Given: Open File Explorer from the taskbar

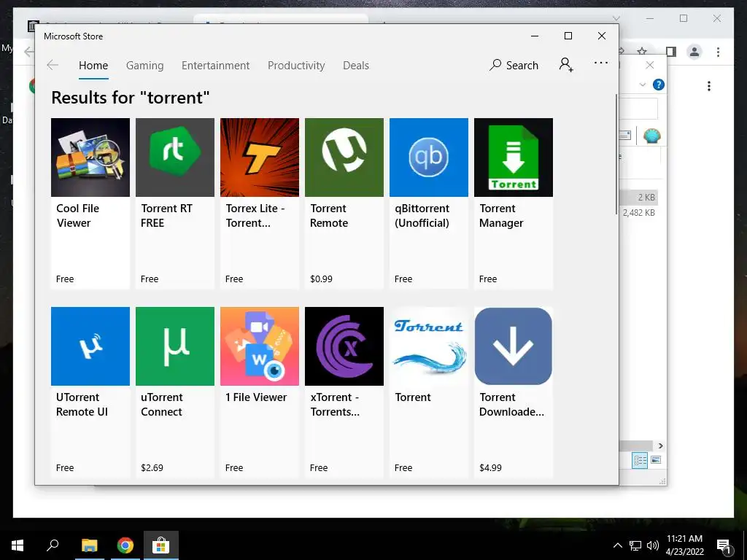Looking at the screenshot, I should click(90, 545).
